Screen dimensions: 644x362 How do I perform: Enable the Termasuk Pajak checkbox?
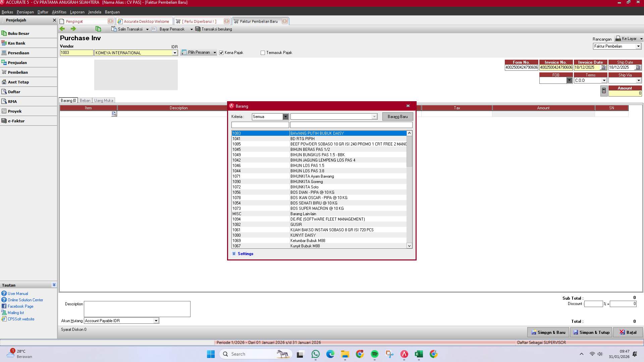point(263,53)
